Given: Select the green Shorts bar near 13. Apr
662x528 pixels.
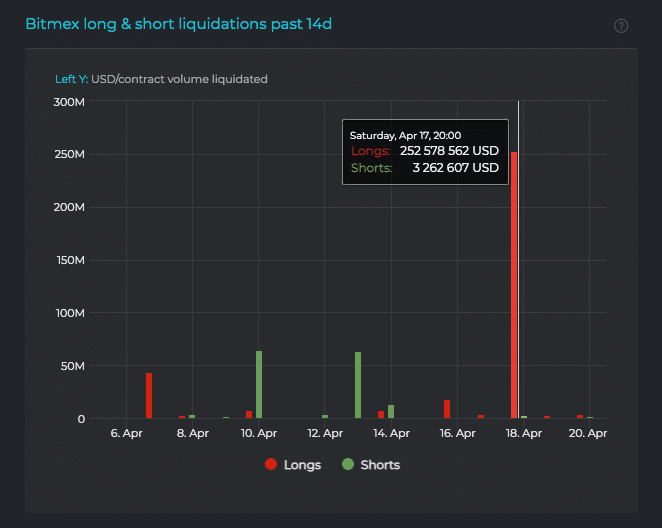Looking at the screenshot, I should pos(358,385).
